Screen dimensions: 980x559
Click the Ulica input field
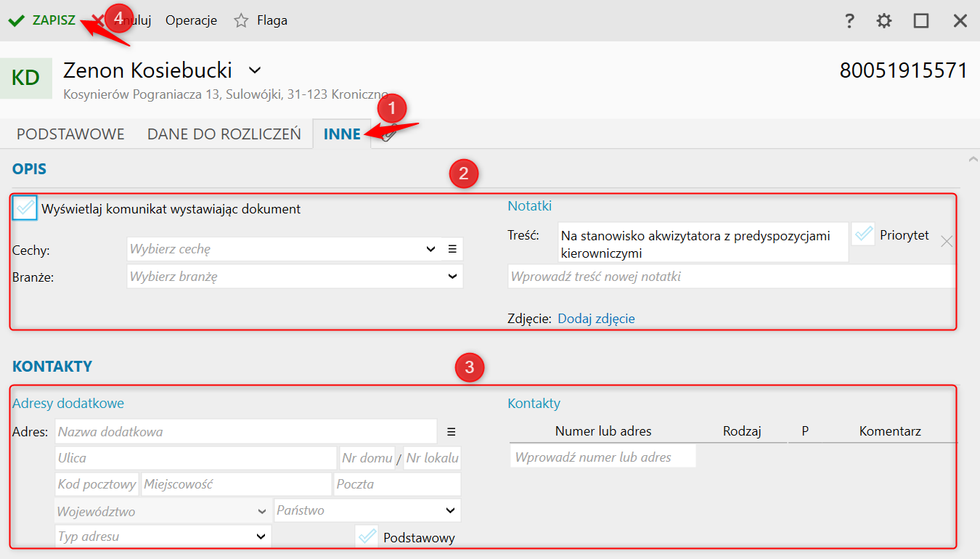point(196,458)
